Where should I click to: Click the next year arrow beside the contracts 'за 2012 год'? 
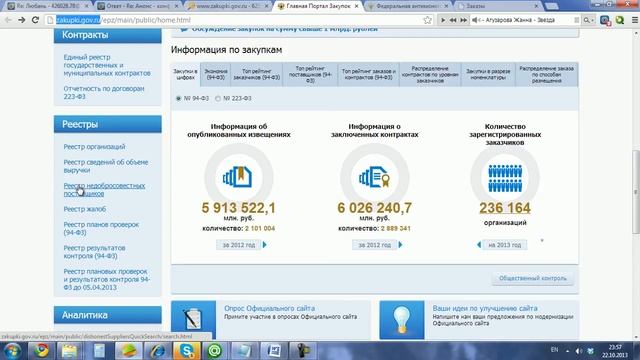[400, 245]
